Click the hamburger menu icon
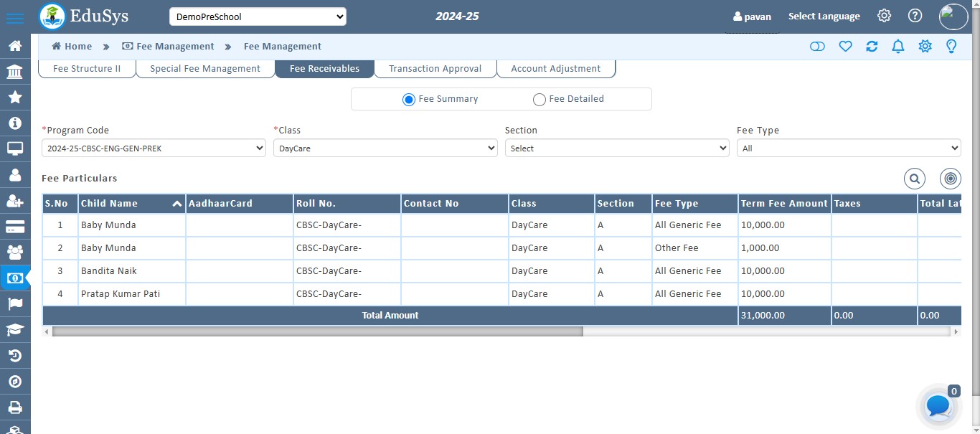 tap(14, 18)
